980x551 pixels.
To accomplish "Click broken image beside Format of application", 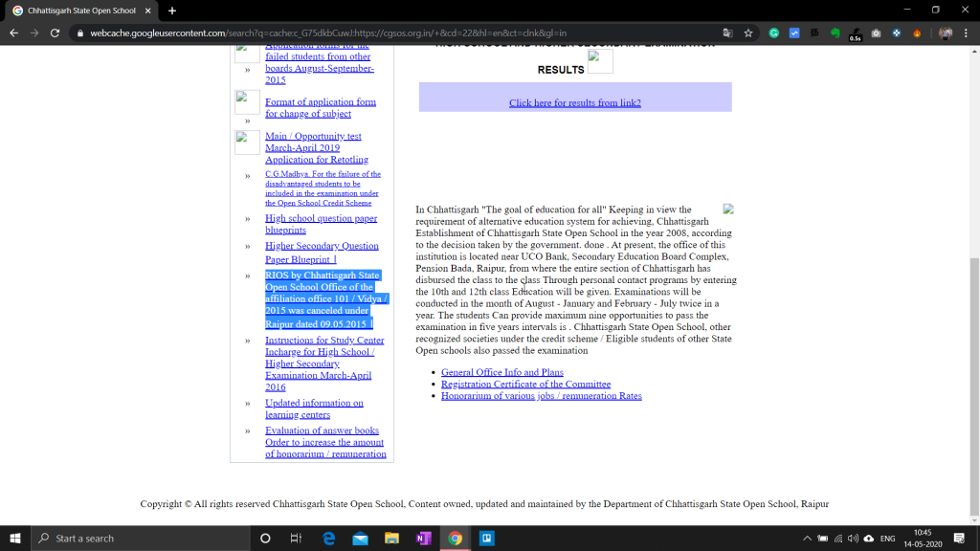I will pyautogui.click(x=247, y=101).
